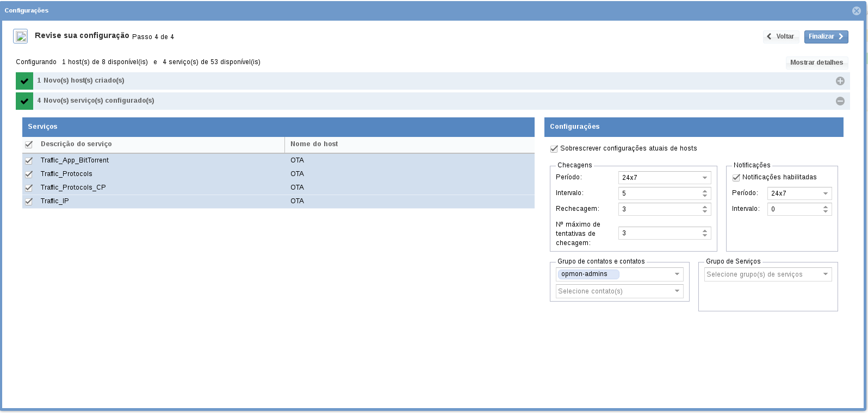This screenshot has height=413, width=868.
Task: Click green checkmark beside hosts created row
Action: click(24, 81)
